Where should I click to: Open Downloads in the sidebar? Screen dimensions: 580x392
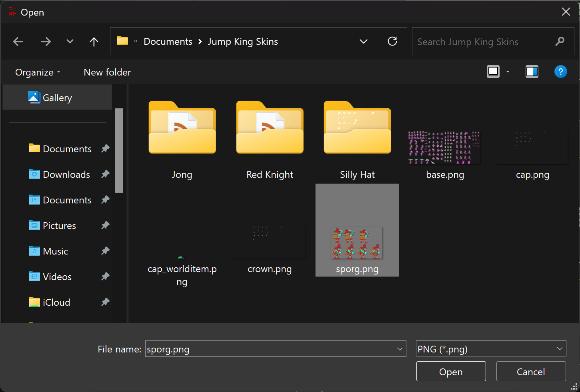pyautogui.click(x=59, y=174)
